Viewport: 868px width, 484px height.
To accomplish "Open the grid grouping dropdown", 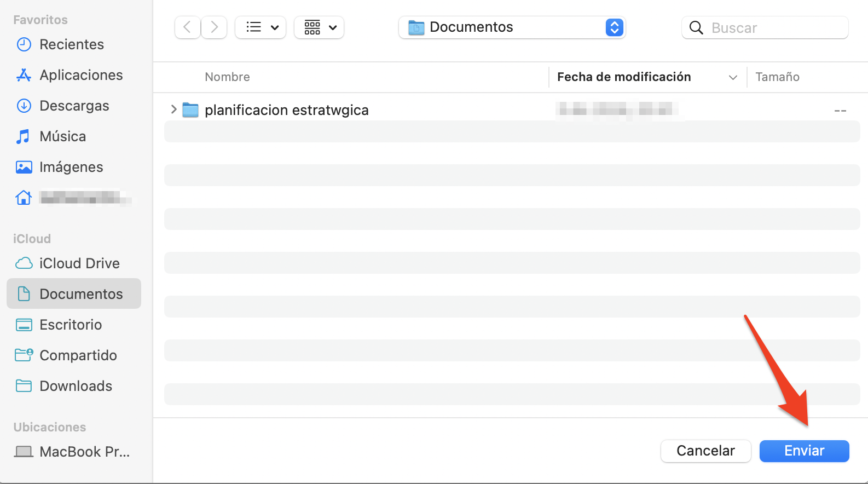I will (319, 27).
